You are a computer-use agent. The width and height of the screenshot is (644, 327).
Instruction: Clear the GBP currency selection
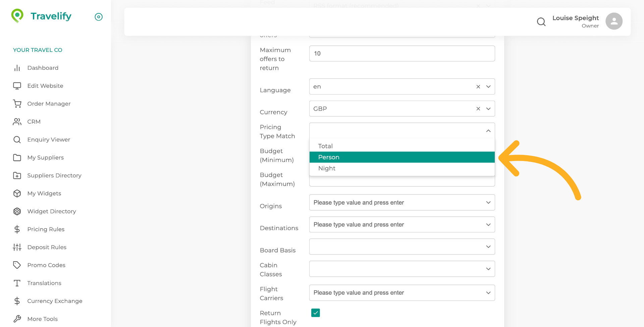point(478,109)
